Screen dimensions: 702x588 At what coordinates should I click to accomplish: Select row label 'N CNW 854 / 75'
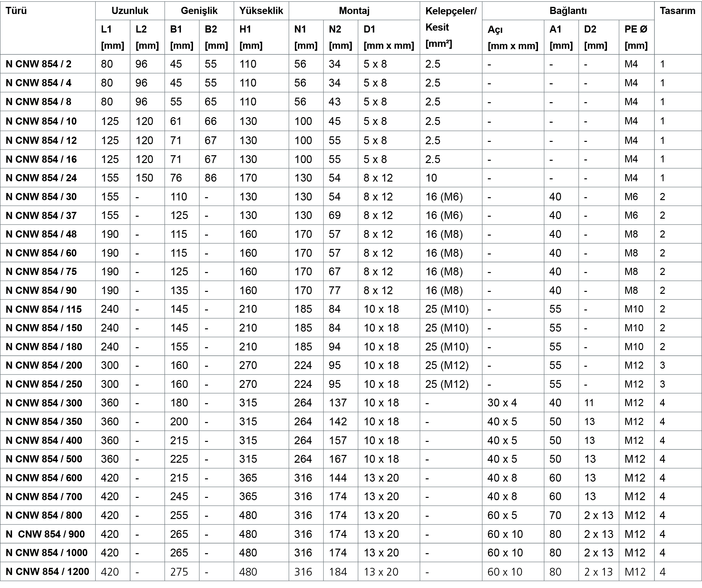pos(41,271)
